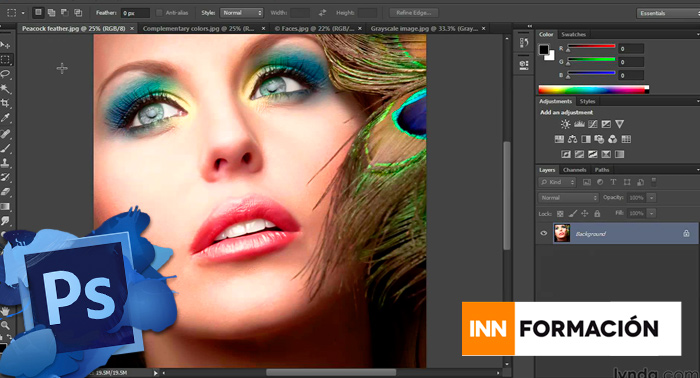Select the Hand tool
Image resolution: width=700 pixels, height=378 pixels.
pyautogui.click(x=5, y=311)
